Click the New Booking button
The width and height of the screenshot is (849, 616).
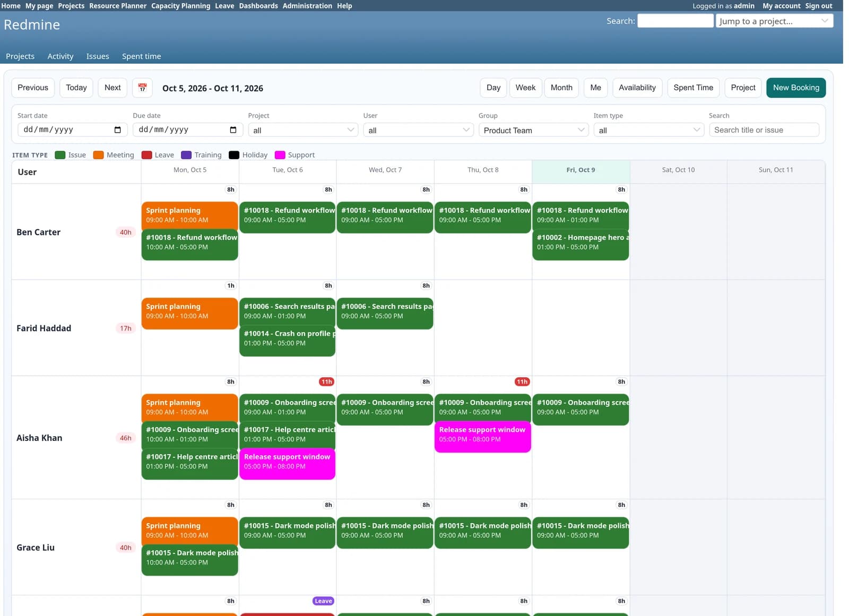point(796,88)
